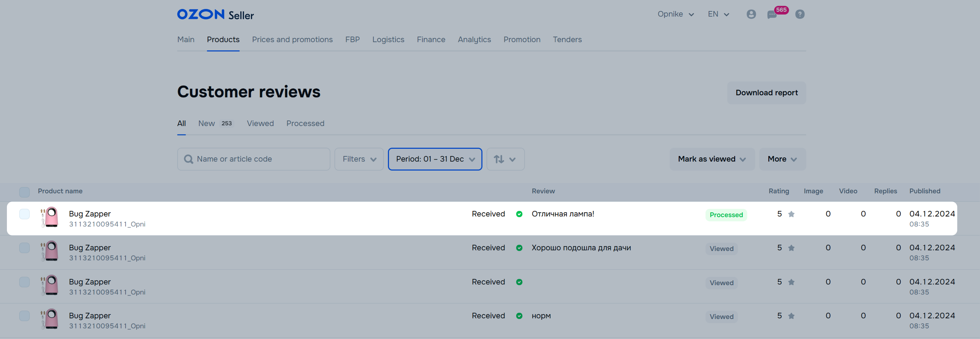Click the Published column header
This screenshot has width=980, height=339.
924,191
